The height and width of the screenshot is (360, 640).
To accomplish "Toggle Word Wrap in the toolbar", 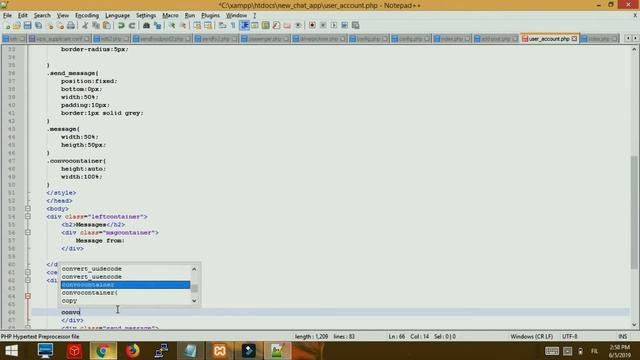I will 222,26.
